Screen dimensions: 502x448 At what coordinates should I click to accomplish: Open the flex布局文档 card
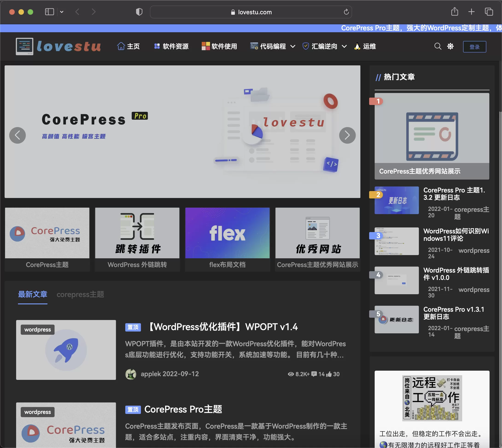[x=227, y=239]
